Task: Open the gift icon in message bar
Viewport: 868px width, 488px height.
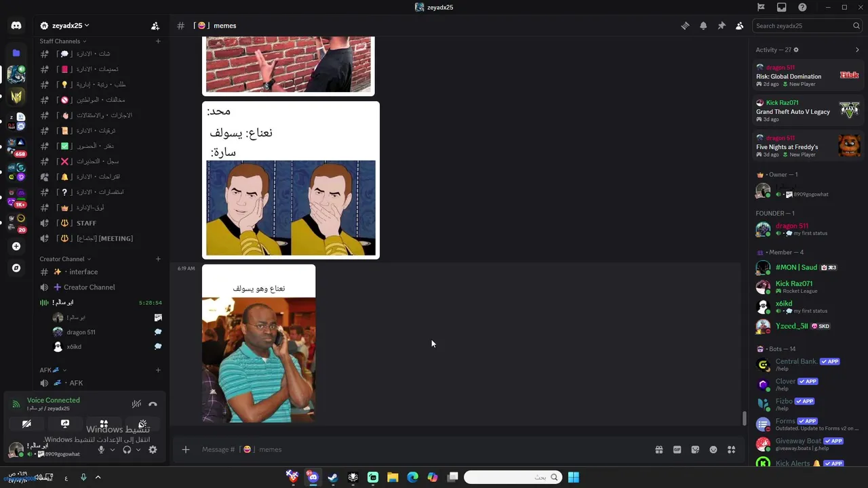Action: coord(658,449)
